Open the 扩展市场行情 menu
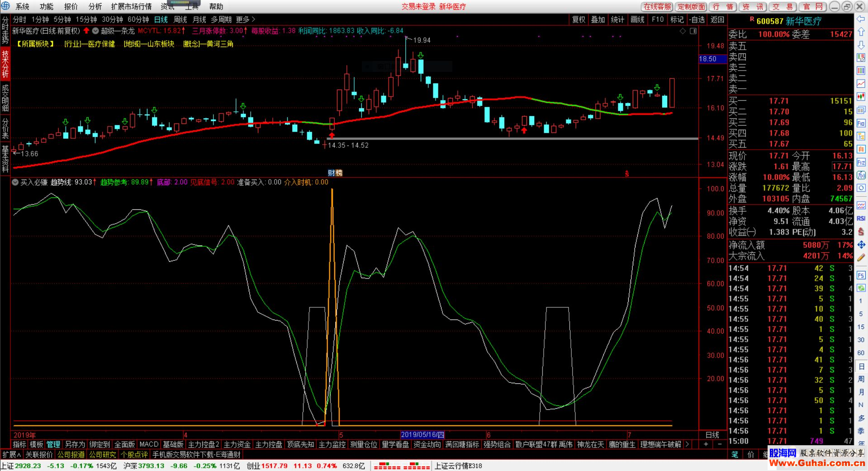The height and width of the screenshot is (471, 868). [131, 6]
